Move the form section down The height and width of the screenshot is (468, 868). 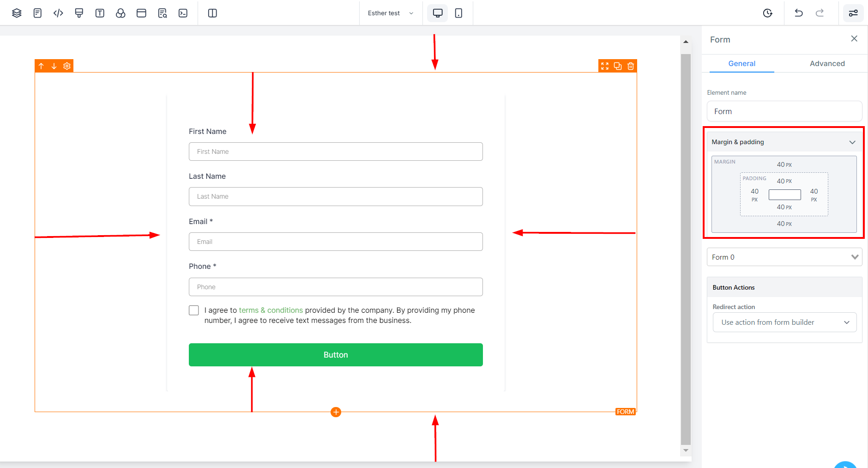click(x=54, y=66)
